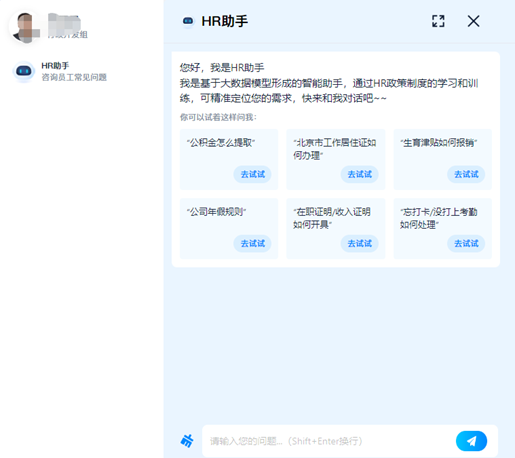Try the "北京市工作居住证如何办理" suggestion
The height and width of the screenshot is (458, 515).
coord(359,174)
